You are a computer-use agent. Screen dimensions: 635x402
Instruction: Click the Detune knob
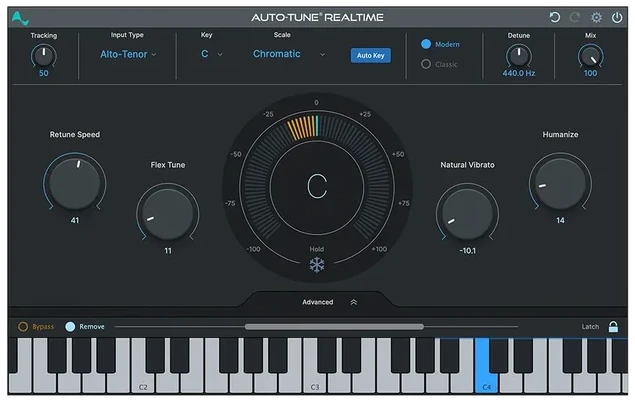point(519,56)
